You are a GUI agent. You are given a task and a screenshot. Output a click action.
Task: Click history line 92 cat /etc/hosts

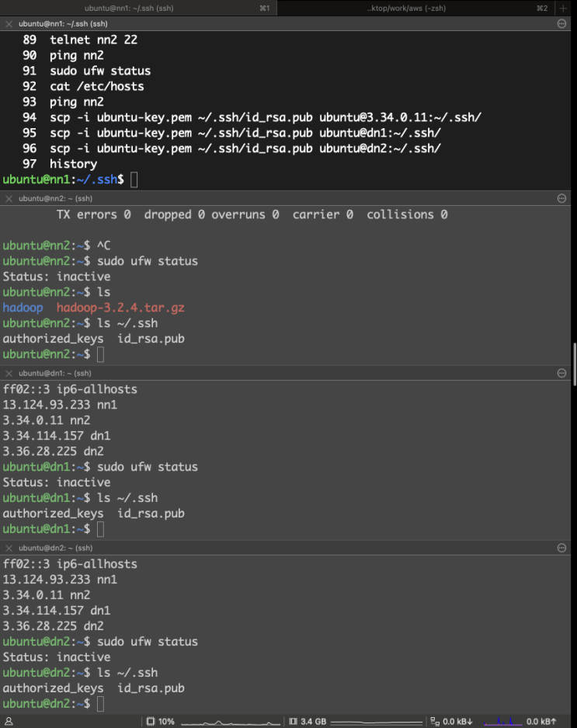pos(83,86)
